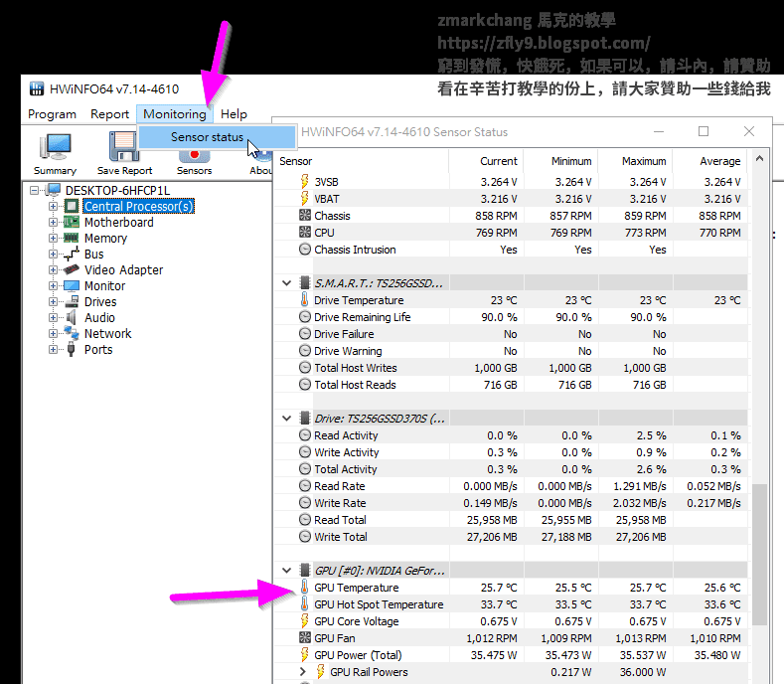The image size is (784, 684).
Task: Select the Audio tree label
Action: [x=99, y=318]
